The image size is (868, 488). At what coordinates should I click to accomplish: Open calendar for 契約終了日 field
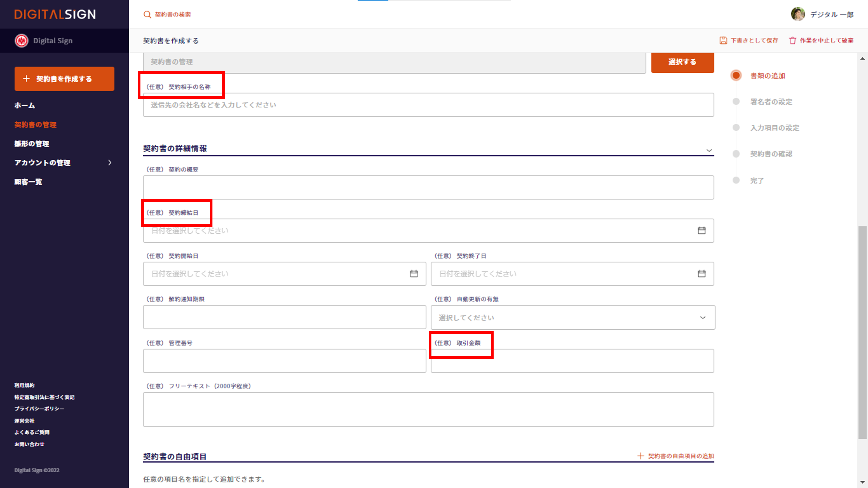pyautogui.click(x=702, y=274)
